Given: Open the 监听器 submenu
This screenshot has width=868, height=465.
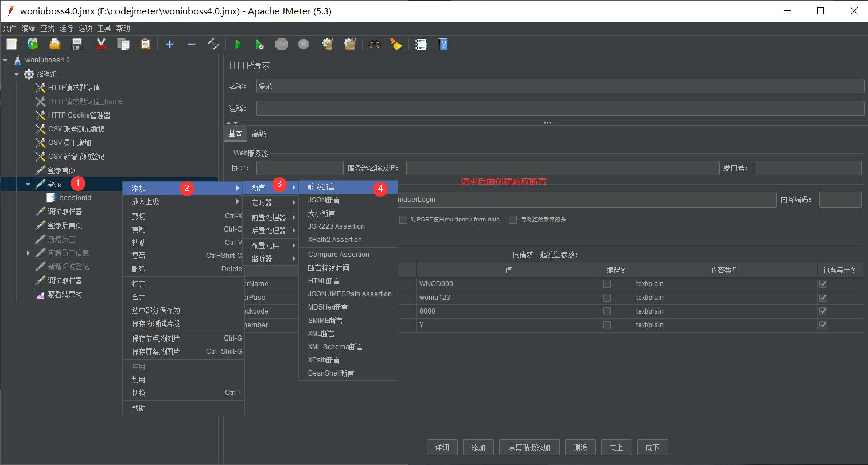Looking at the screenshot, I should pos(271,259).
